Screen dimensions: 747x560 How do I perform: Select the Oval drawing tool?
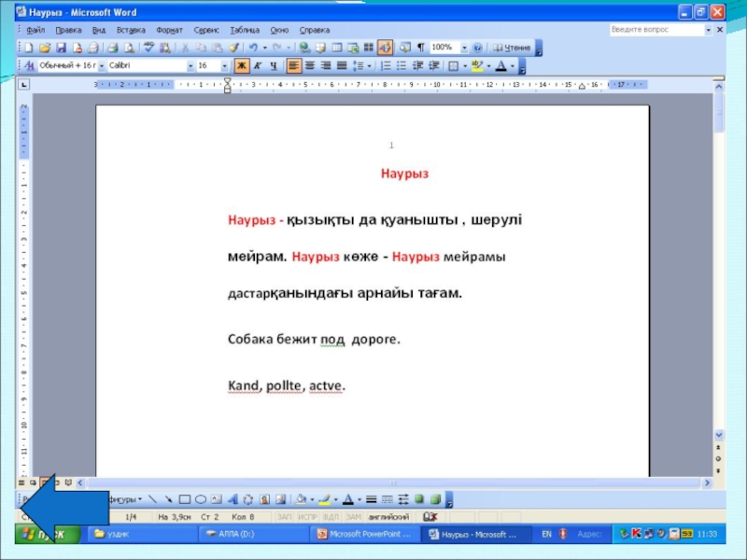pyautogui.click(x=201, y=499)
